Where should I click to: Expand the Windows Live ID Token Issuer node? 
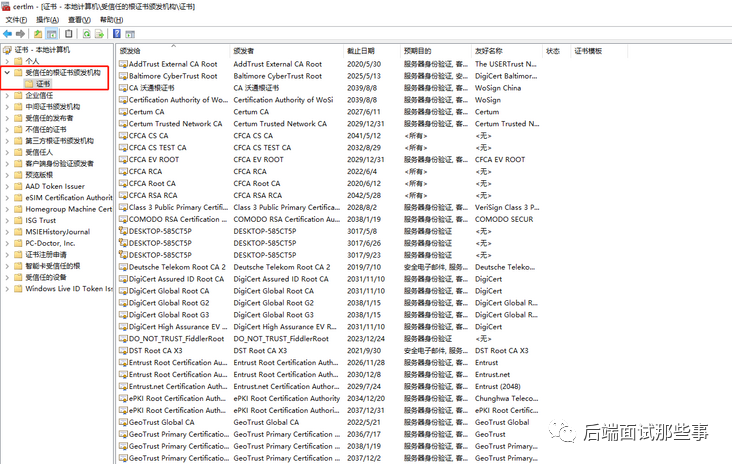click(x=7, y=289)
